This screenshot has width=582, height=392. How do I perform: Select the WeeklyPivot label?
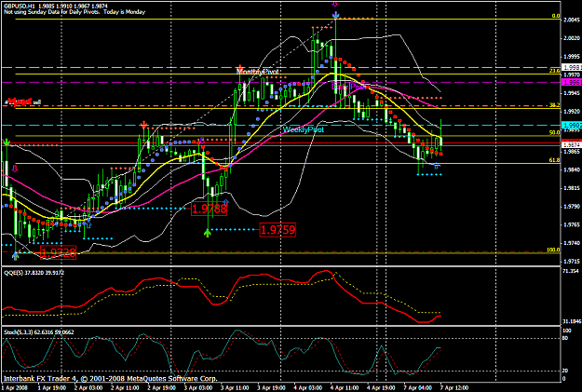coord(304,129)
